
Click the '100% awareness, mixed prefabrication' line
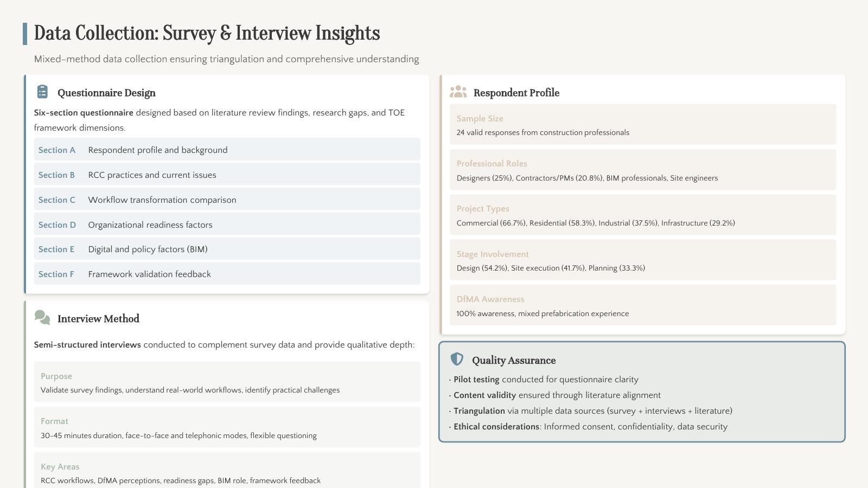click(x=543, y=314)
